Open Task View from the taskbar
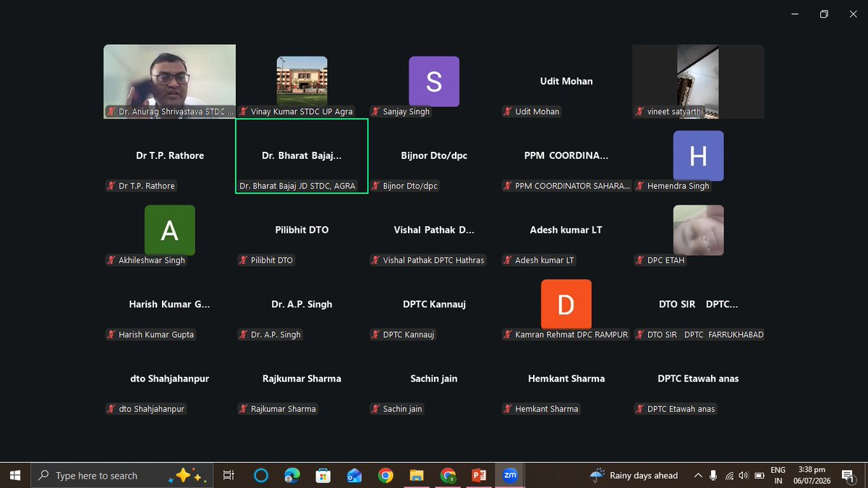The image size is (868, 488). [229, 475]
